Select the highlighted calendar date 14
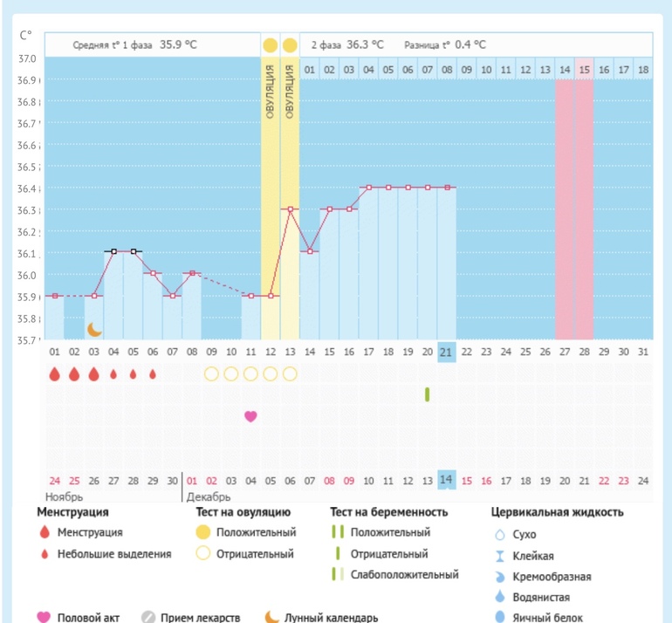672x623 pixels. pos(446,481)
